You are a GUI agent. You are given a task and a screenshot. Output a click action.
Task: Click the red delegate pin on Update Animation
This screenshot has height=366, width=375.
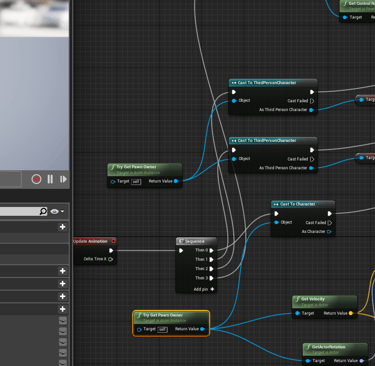(113, 241)
